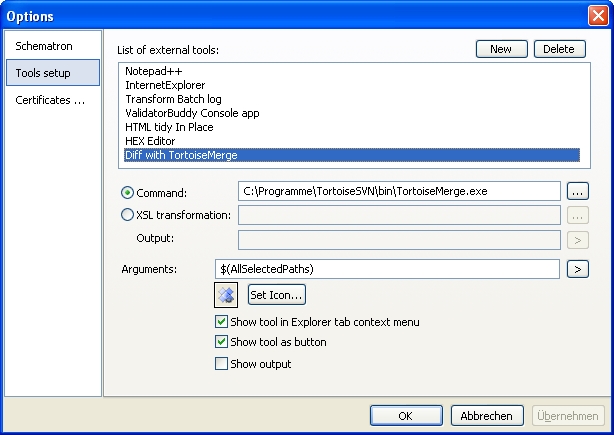This screenshot has width=614, height=435.
Task: Open the Arguments variable arrow menu
Action: pos(578,269)
